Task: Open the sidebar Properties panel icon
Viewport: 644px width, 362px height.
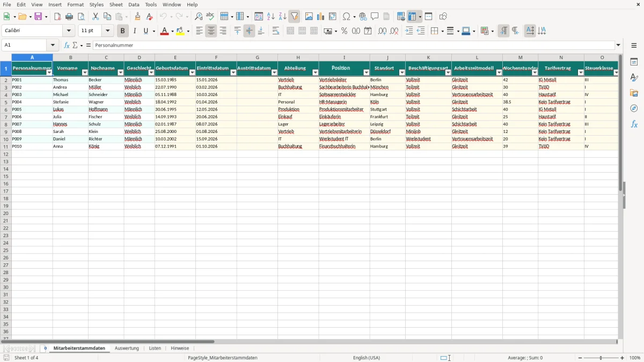Action: [634, 62]
